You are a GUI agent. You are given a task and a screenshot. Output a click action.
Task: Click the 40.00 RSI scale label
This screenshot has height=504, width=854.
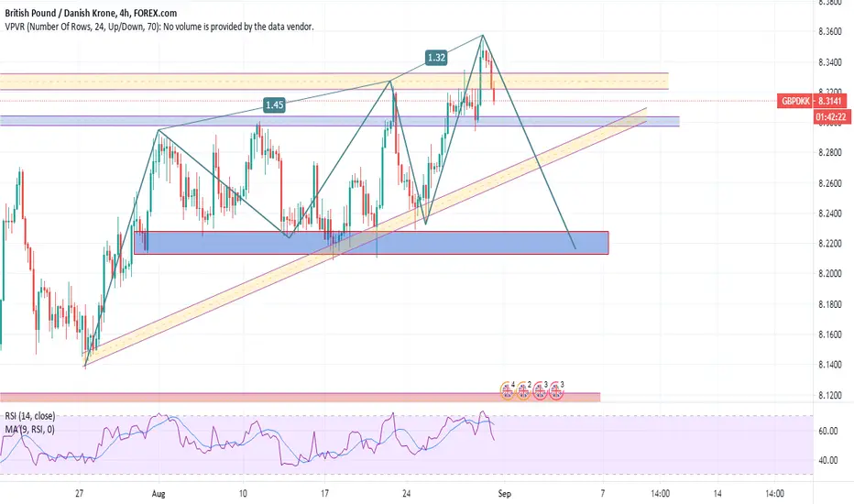click(x=827, y=460)
